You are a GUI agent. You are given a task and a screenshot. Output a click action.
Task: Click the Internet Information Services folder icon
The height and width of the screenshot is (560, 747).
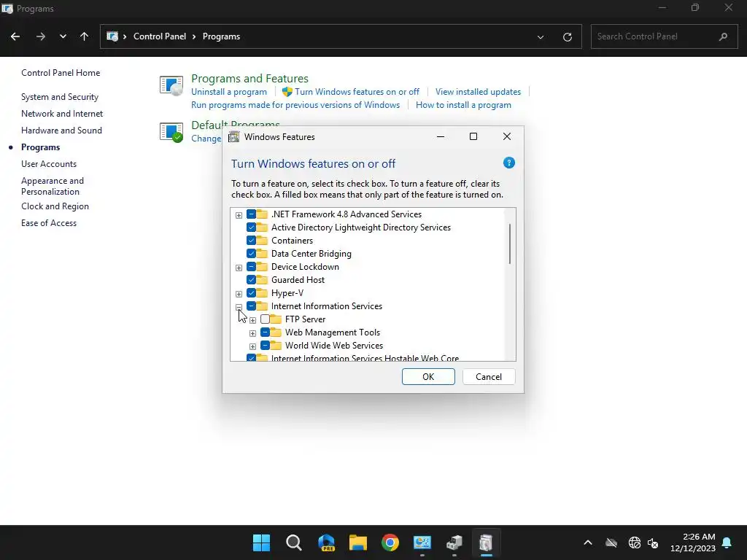coord(262,306)
